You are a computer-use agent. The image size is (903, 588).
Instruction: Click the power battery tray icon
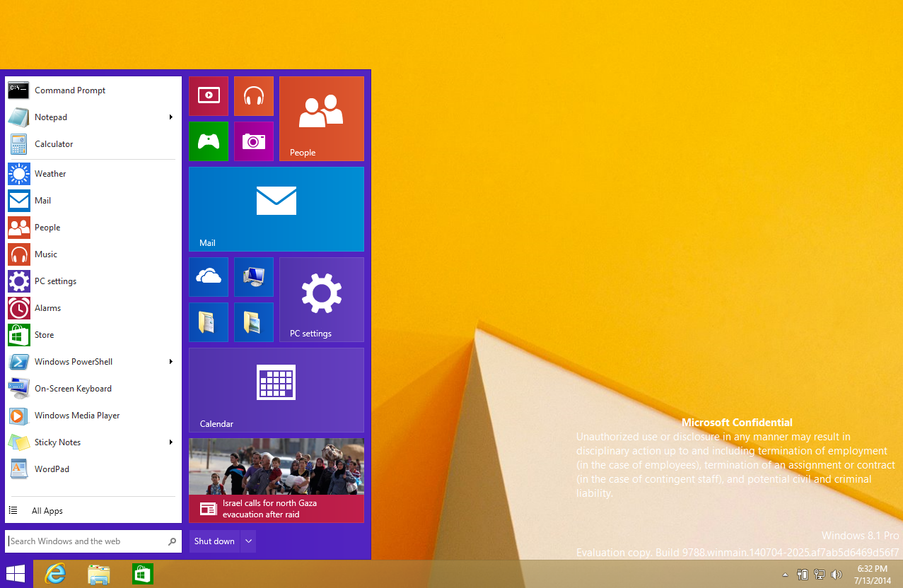pyautogui.click(x=803, y=575)
